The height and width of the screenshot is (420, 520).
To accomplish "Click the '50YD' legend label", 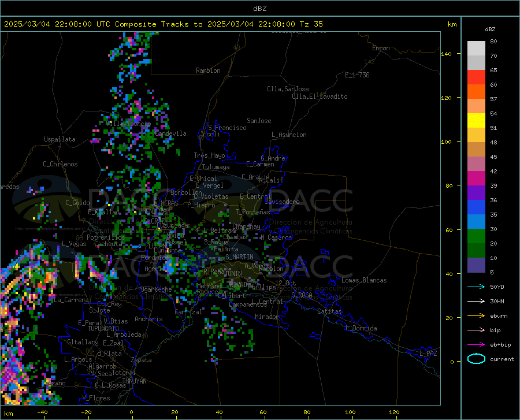I will coord(497,287).
